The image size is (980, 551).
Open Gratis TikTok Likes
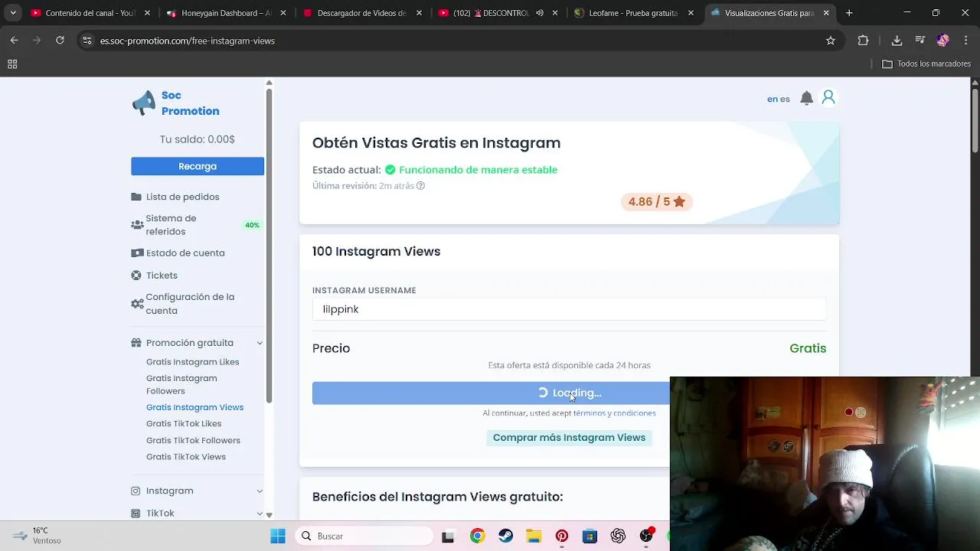click(184, 424)
